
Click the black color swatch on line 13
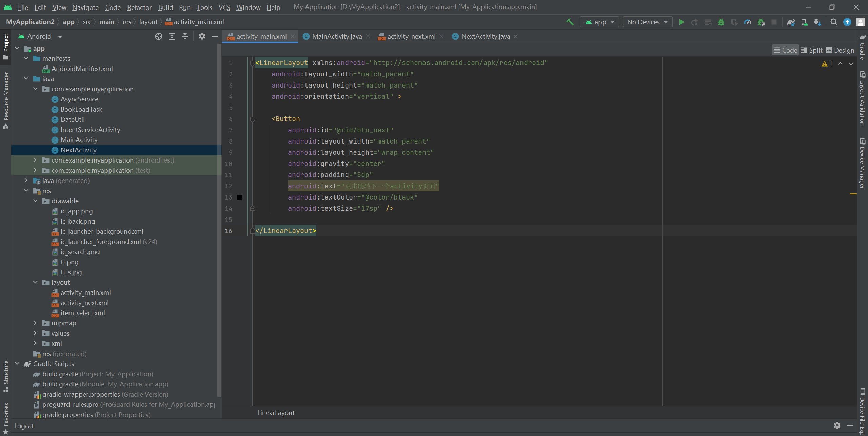(240, 197)
